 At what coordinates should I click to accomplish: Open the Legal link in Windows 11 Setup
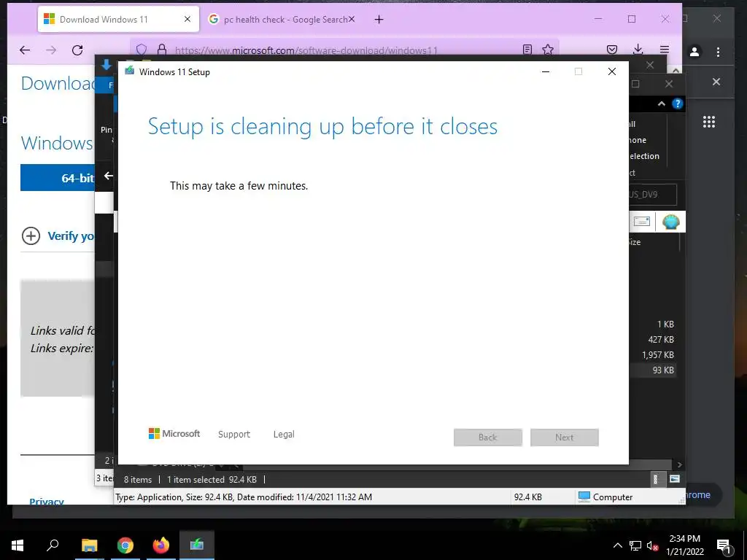tap(284, 435)
